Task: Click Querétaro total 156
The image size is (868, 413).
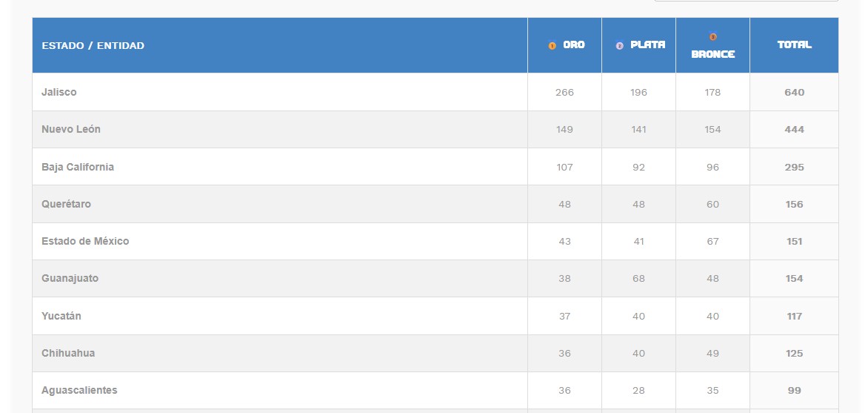Action: (x=795, y=205)
